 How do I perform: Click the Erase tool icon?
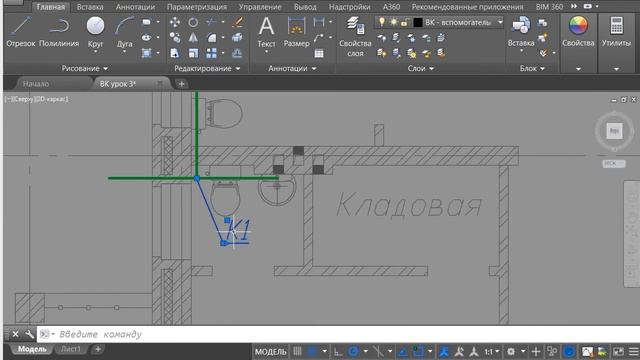(x=237, y=22)
